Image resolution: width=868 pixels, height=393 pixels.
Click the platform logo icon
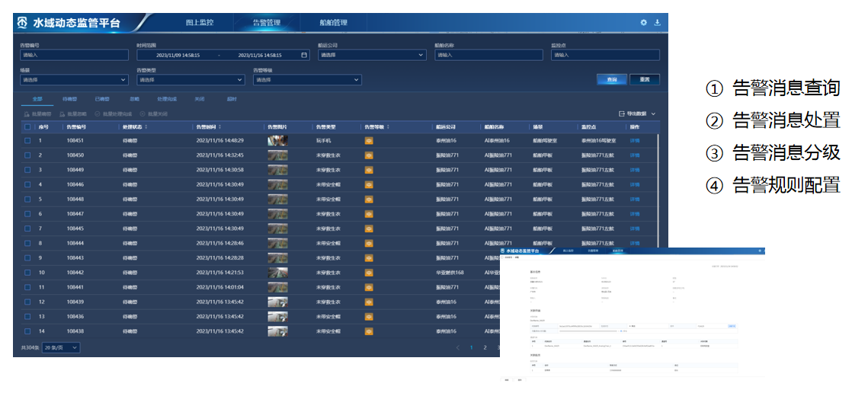tap(22, 23)
